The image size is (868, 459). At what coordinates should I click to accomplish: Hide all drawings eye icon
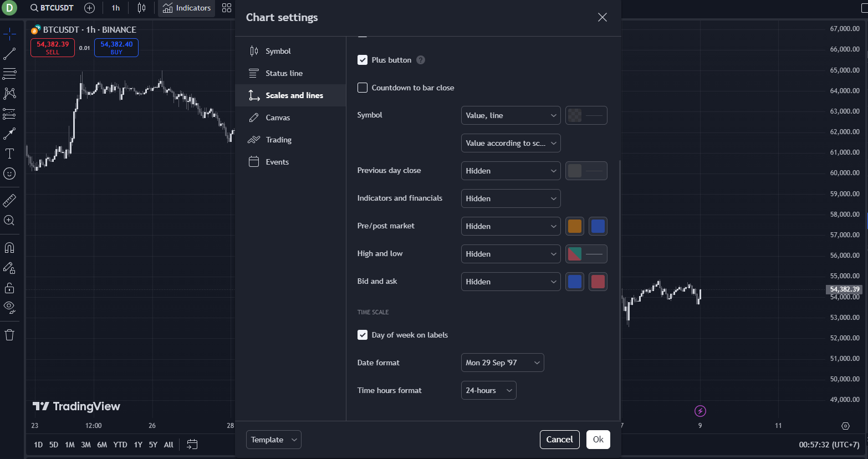pyautogui.click(x=9, y=307)
